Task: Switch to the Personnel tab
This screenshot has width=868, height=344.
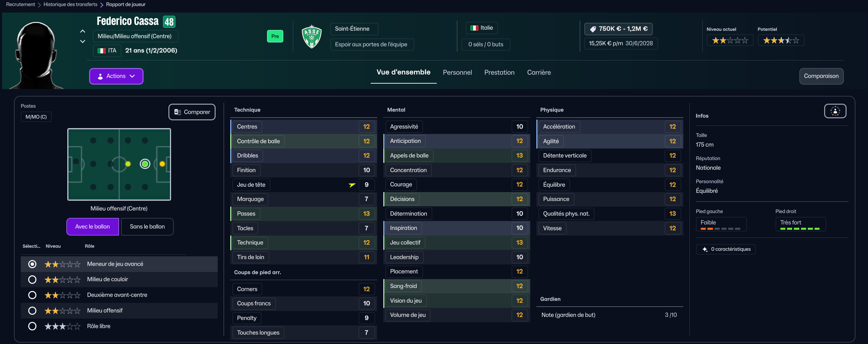Action: 457,72
